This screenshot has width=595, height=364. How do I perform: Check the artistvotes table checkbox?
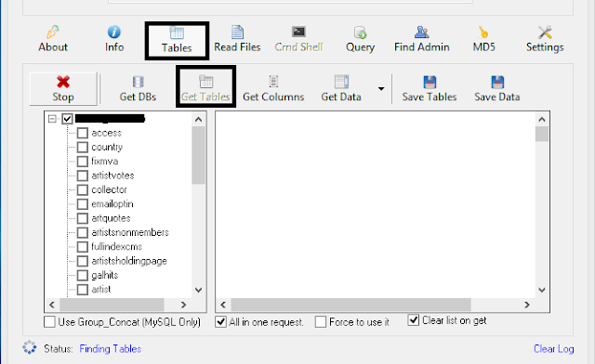(x=83, y=175)
